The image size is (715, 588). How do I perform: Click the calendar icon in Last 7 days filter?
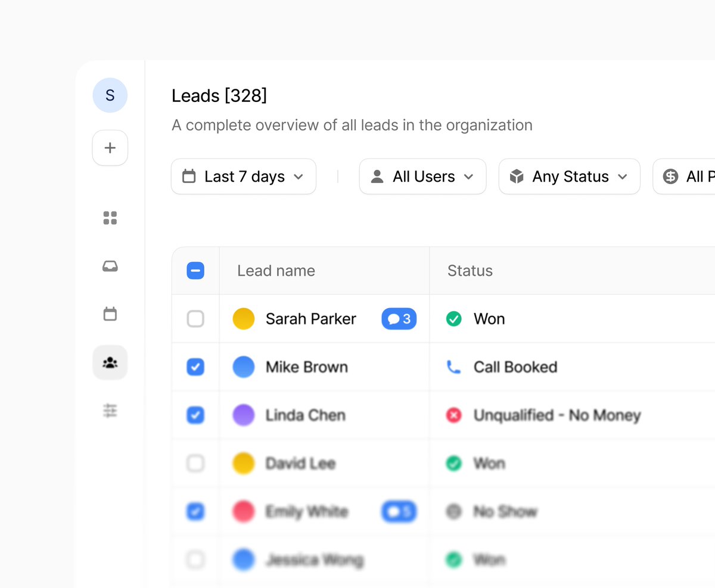(x=189, y=176)
